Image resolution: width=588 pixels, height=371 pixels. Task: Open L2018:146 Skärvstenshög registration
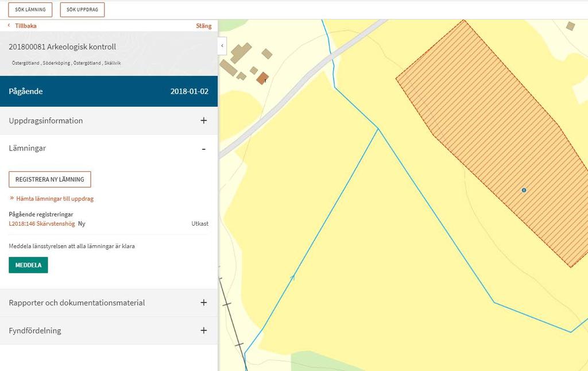pyautogui.click(x=42, y=223)
